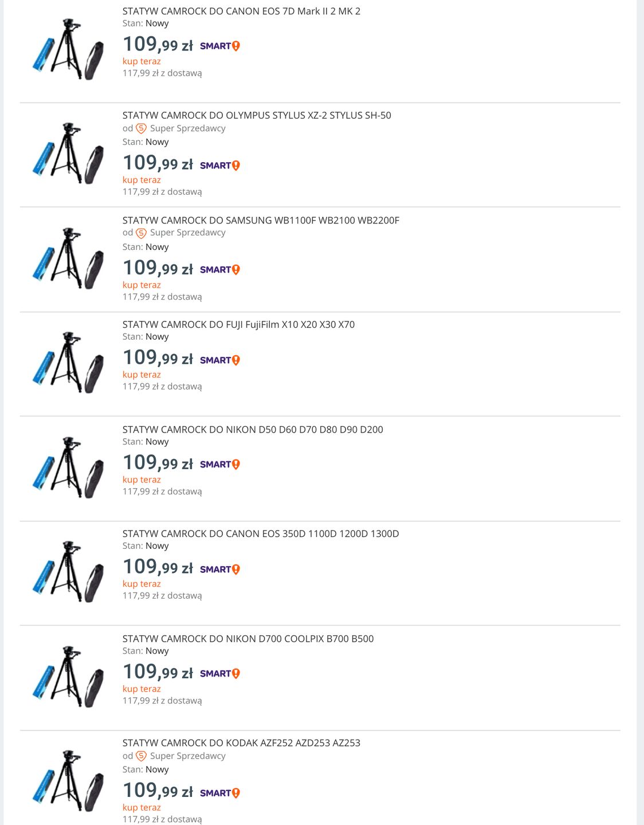Open FujiFilm X10 X20 tripod title
The image size is (644, 825).
click(238, 324)
